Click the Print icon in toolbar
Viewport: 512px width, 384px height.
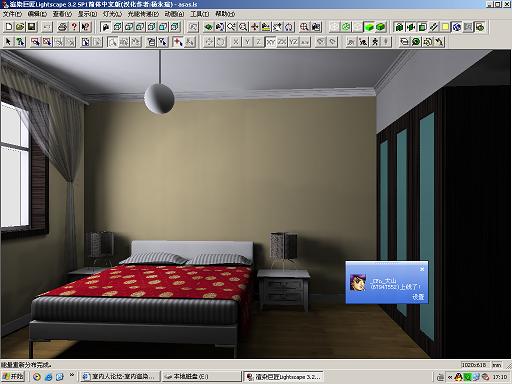coord(62,27)
